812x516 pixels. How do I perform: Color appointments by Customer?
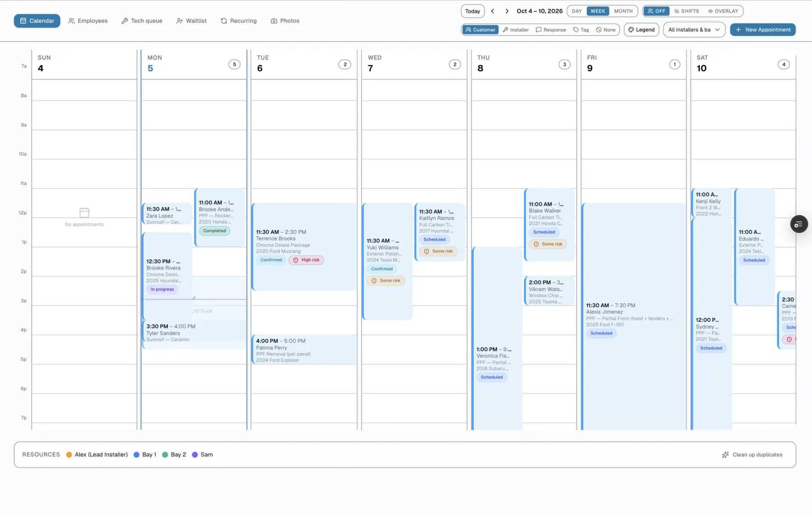480,30
